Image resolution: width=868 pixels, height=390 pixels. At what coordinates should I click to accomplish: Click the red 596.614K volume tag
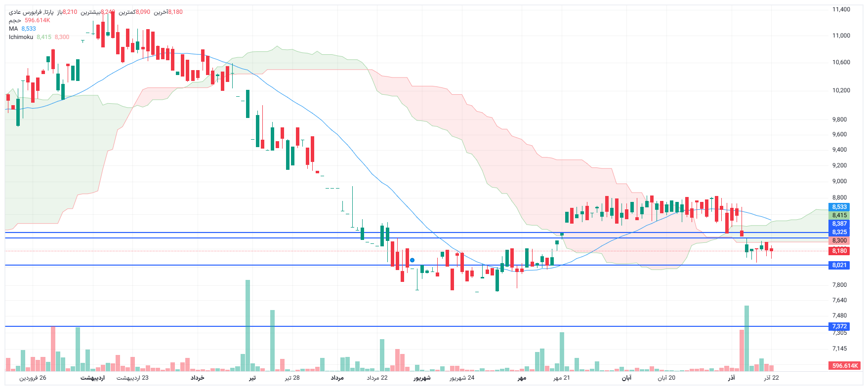coord(845,366)
